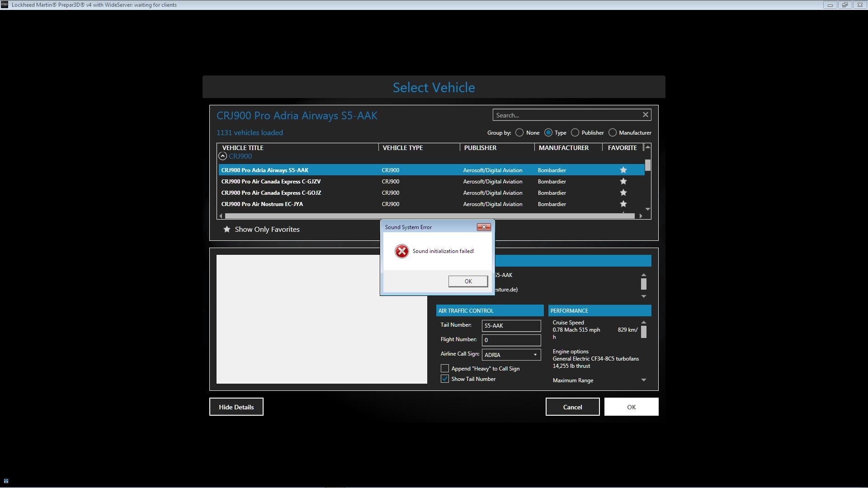Click the Sound System Error close icon
This screenshot has height=488, width=868.
click(x=483, y=226)
